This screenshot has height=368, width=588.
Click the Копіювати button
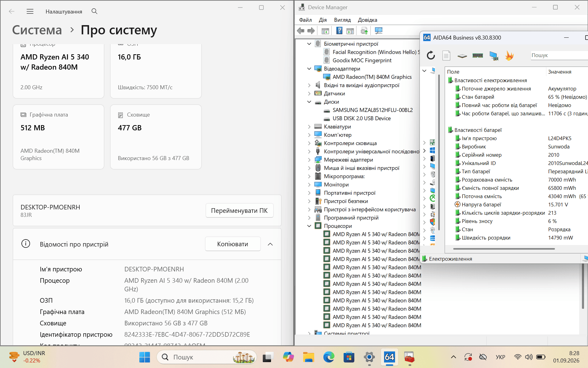pos(233,244)
